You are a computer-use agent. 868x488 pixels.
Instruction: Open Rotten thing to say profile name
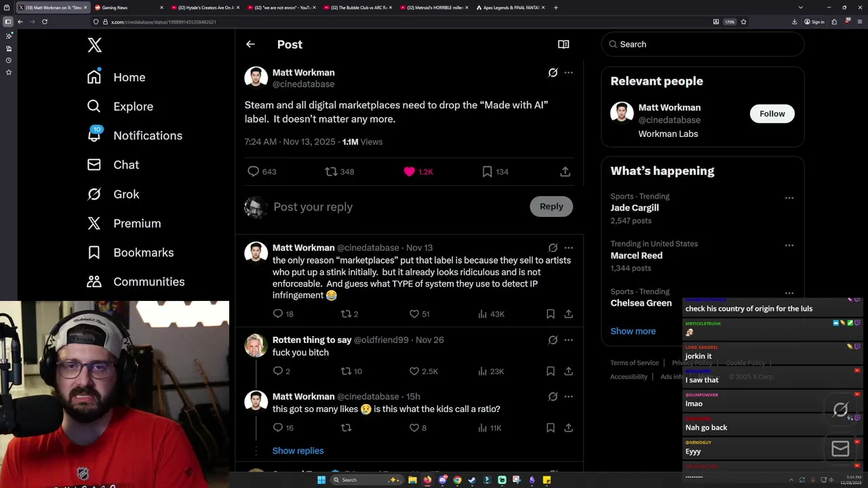tap(312, 340)
